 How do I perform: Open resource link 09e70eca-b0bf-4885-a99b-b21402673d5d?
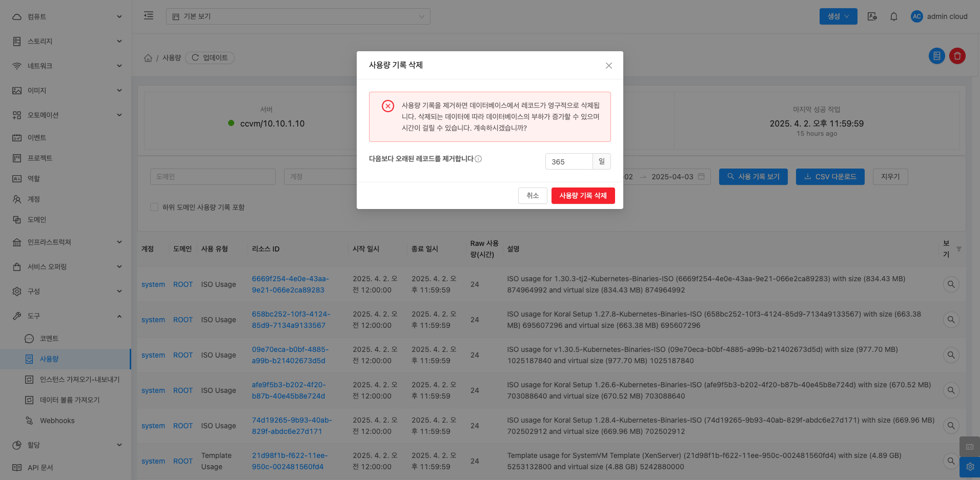point(290,355)
